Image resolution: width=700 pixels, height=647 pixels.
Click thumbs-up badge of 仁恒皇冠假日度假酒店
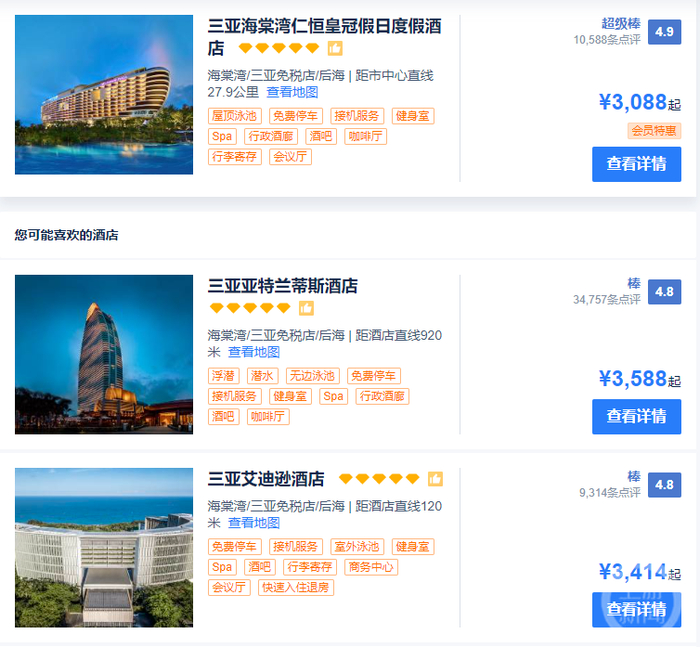(x=335, y=48)
